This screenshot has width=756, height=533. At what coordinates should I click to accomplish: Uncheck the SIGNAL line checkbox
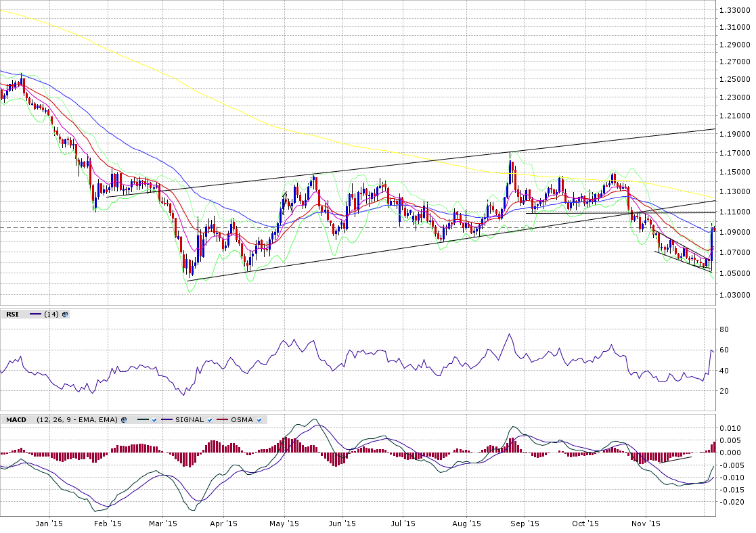click(x=210, y=419)
